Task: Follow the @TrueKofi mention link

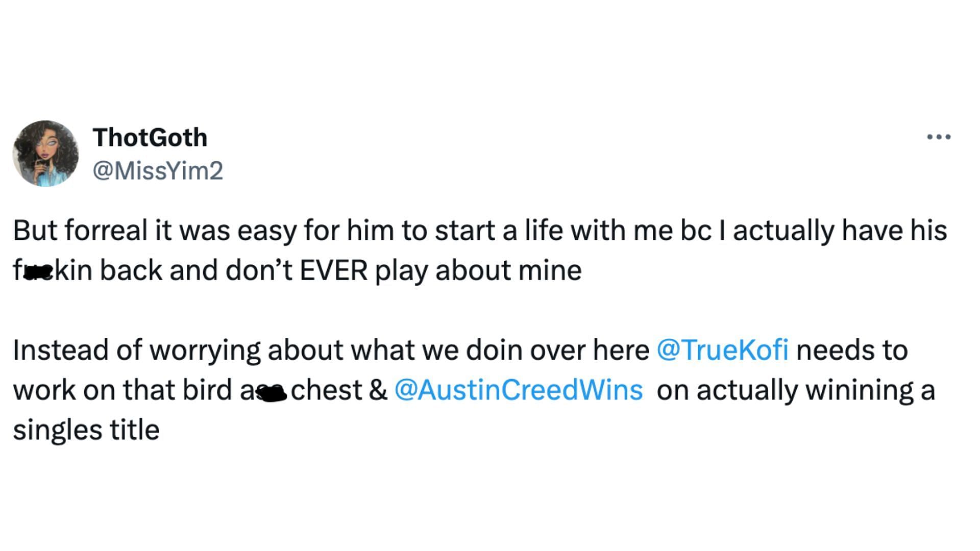Action: [722, 350]
